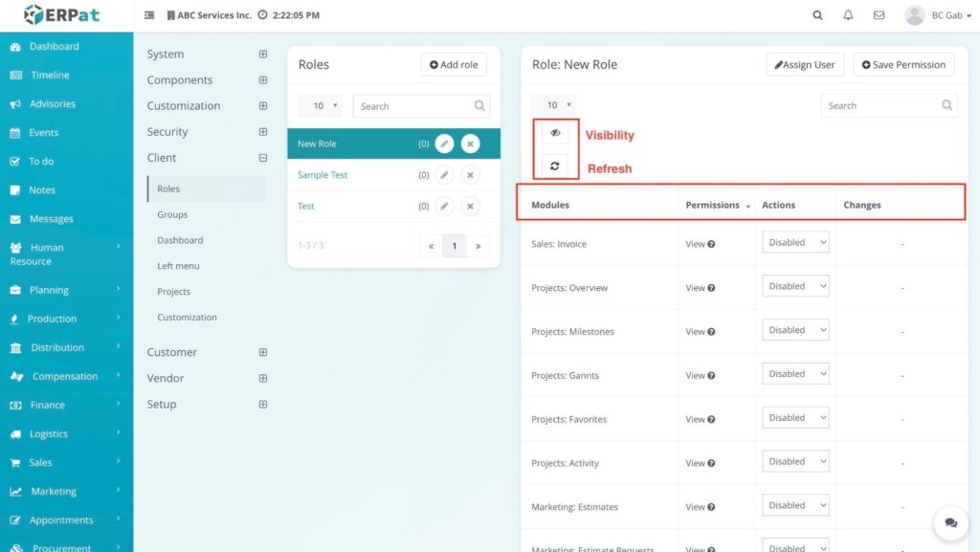This screenshot has width=980, height=552.
Task: Click the Save Permission button
Action: [903, 64]
